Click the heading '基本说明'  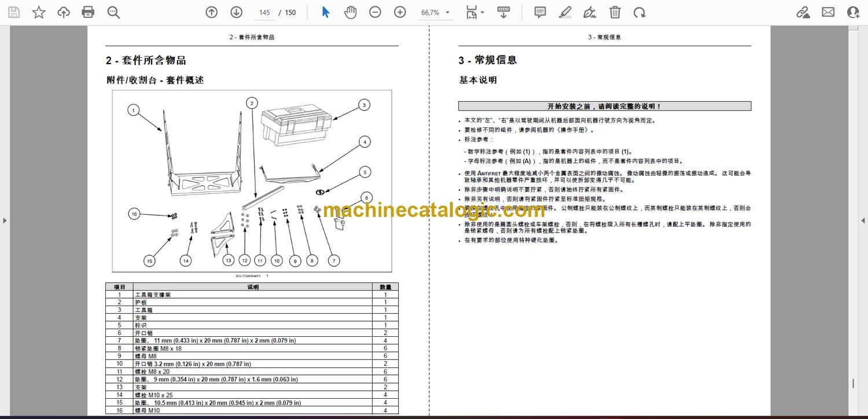coord(478,80)
